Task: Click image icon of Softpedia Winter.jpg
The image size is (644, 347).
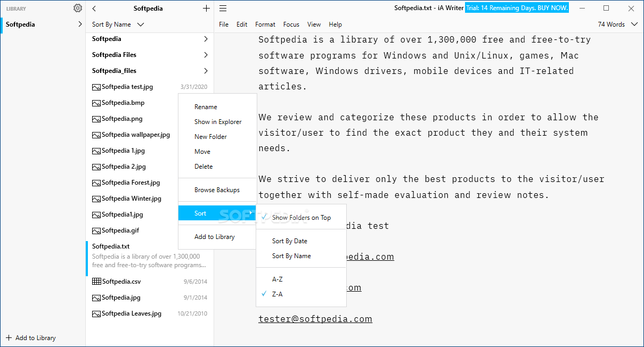Action: coord(96,199)
